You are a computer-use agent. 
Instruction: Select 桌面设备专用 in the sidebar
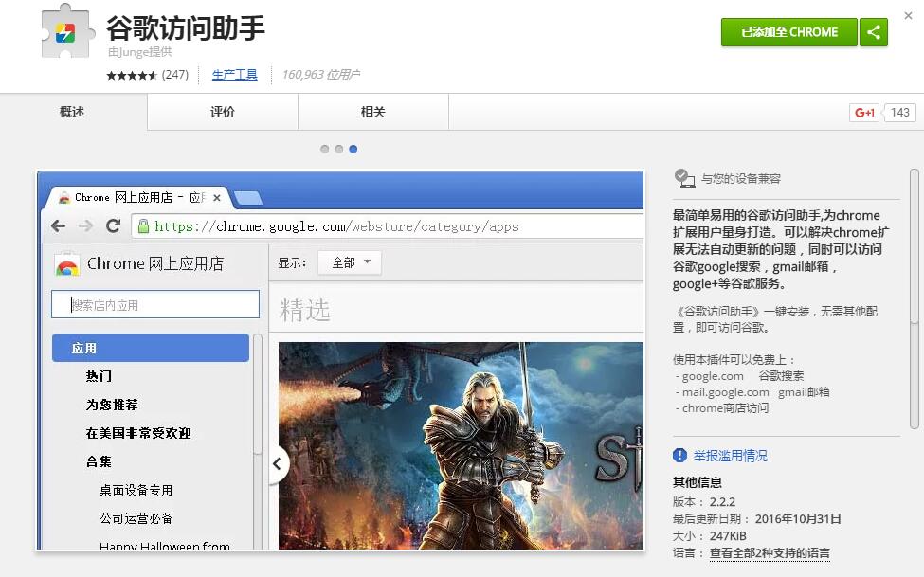(x=136, y=490)
